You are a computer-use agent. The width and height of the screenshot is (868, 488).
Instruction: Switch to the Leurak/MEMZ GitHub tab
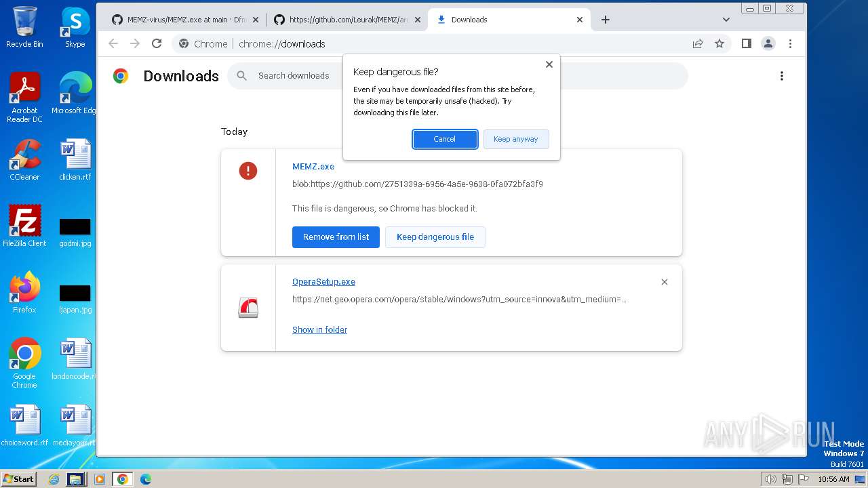347,20
